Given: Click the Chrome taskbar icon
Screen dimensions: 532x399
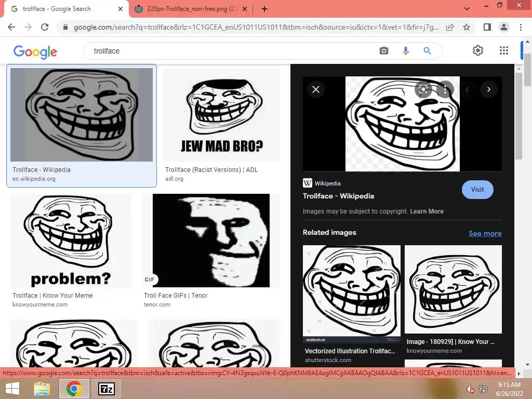Looking at the screenshot, I should (74, 389).
